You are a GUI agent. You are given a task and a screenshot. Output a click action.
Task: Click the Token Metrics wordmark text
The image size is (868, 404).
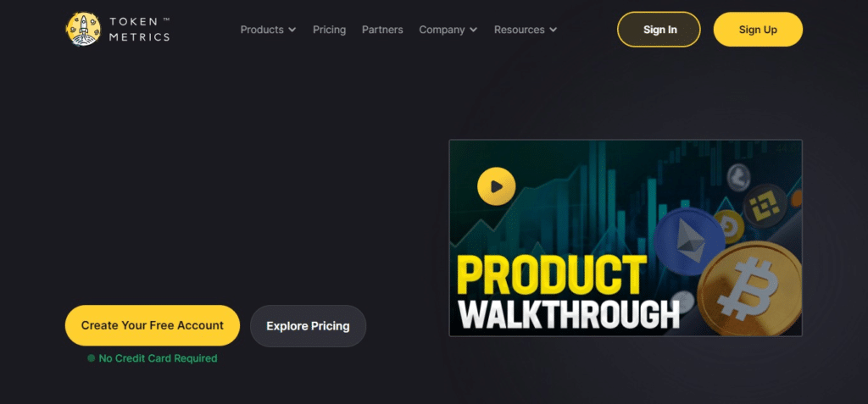[140, 30]
